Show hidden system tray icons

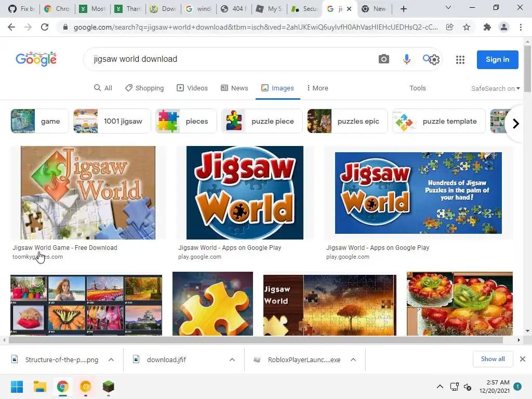tap(440, 387)
